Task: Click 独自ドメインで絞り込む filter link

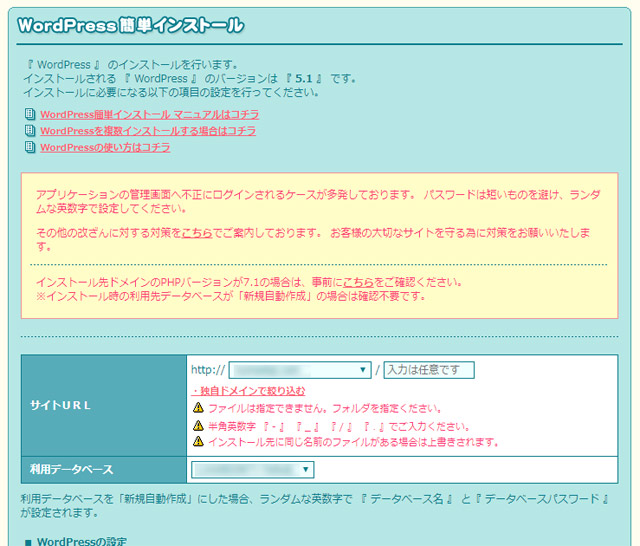Action: pyautogui.click(x=248, y=390)
